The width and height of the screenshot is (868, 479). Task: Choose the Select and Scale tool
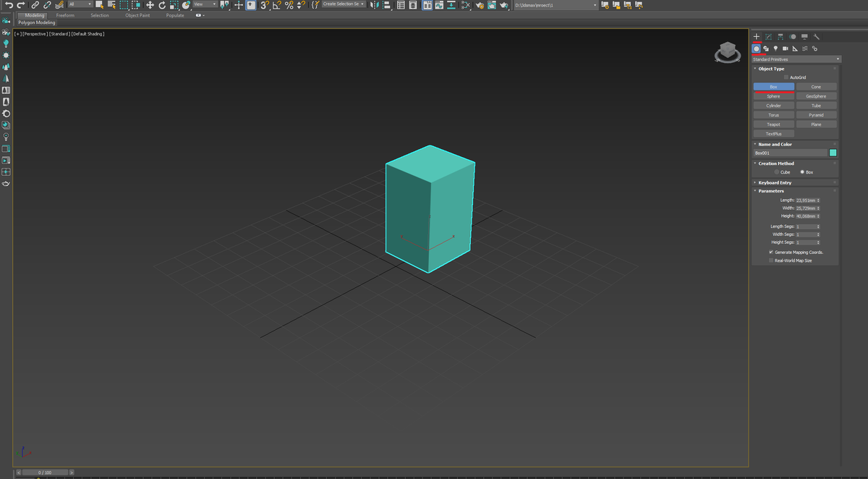pos(174,4)
